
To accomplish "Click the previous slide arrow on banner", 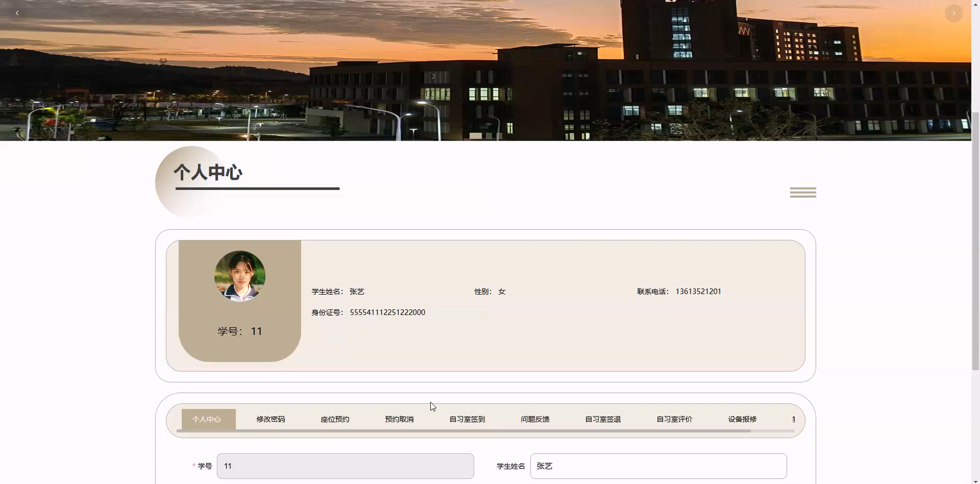I will point(17,13).
